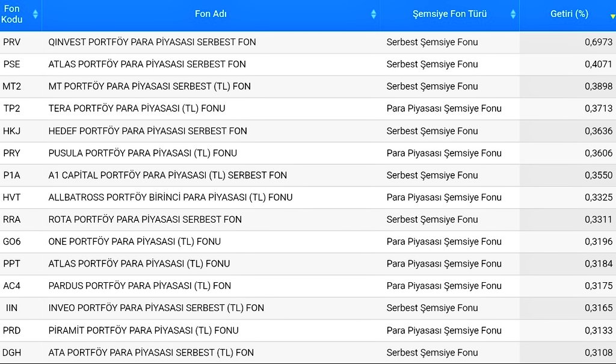Open ONE PORTFÖY PARA PİYASASI (TL) FONU
This screenshot has width=616, height=364.
pos(134,242)
